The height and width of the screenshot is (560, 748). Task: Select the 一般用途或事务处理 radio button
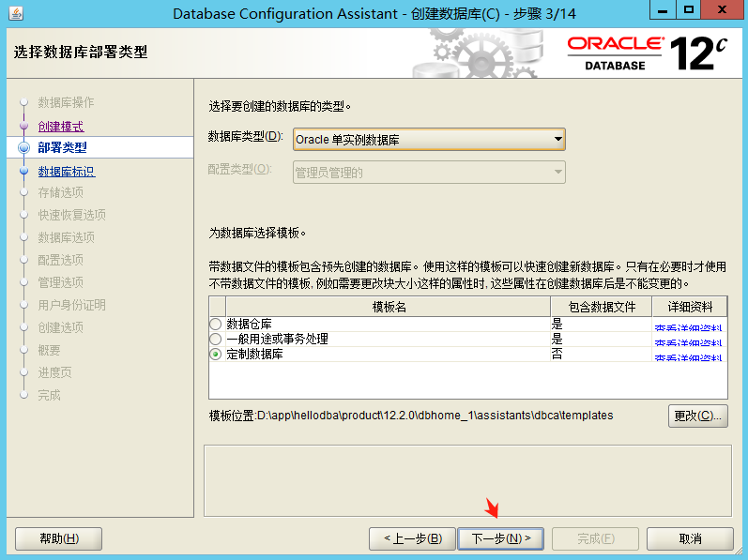pyautogui.click(x=216, y=339)
